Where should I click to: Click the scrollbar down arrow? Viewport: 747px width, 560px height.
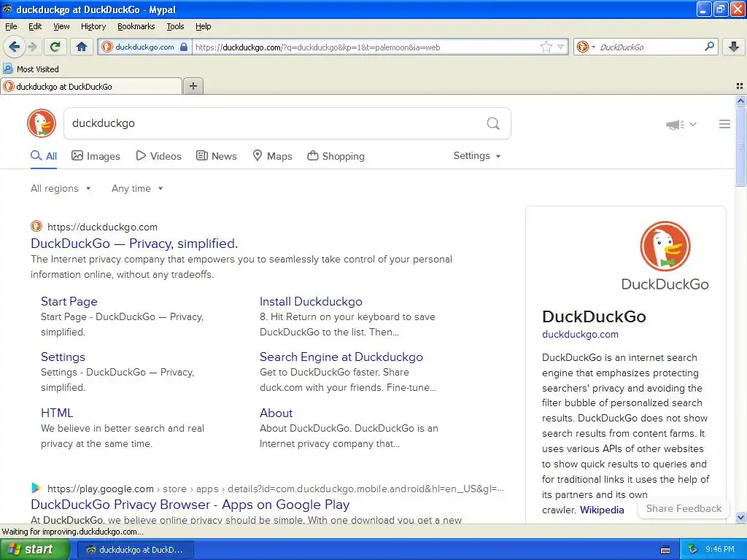click(740, 517)
